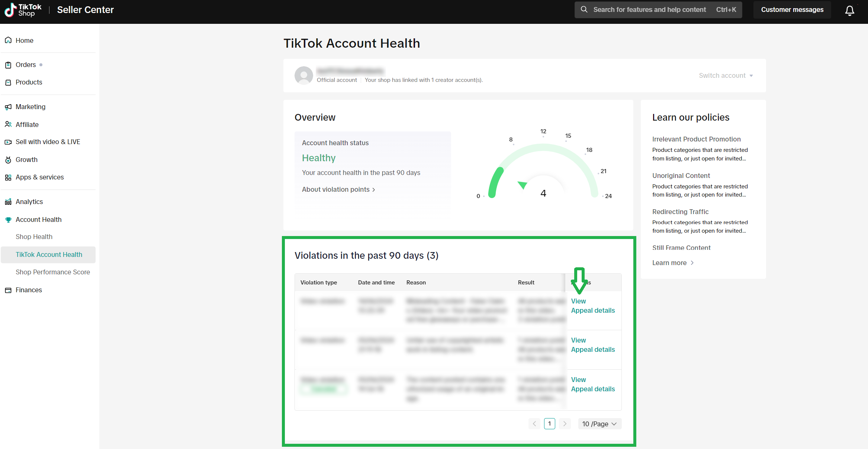Click the Growth medal icon
Screen dimensions: 868x449
(x=8, y=160)
